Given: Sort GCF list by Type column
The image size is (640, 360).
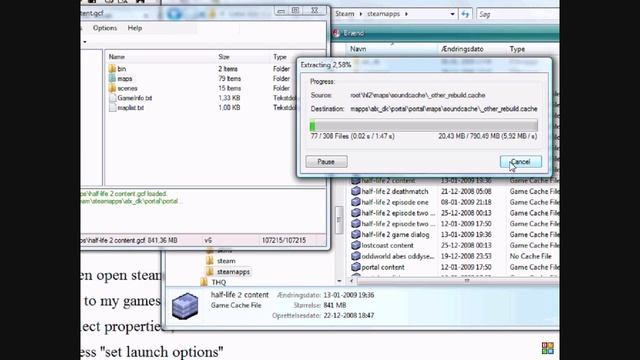Looking at the screenshot, I should pos(280,57).
